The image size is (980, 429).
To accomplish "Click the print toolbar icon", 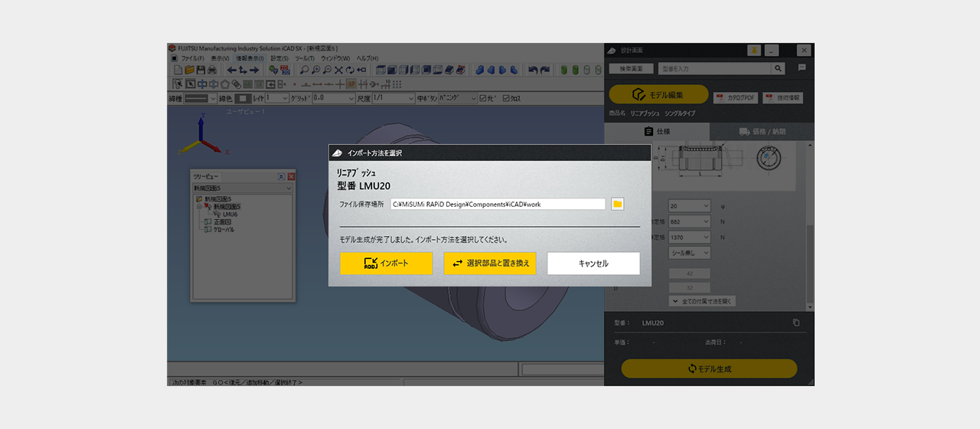I will click(x=212, y=70).
